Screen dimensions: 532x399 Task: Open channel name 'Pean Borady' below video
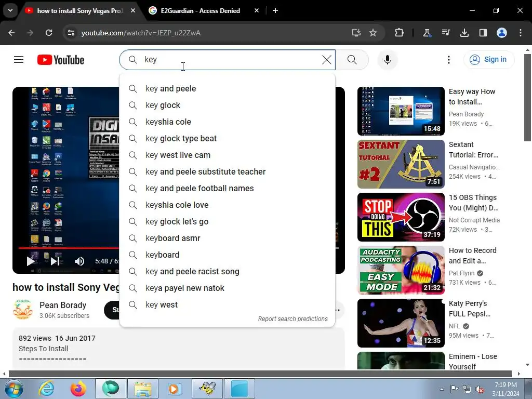(x=63, y=305)
